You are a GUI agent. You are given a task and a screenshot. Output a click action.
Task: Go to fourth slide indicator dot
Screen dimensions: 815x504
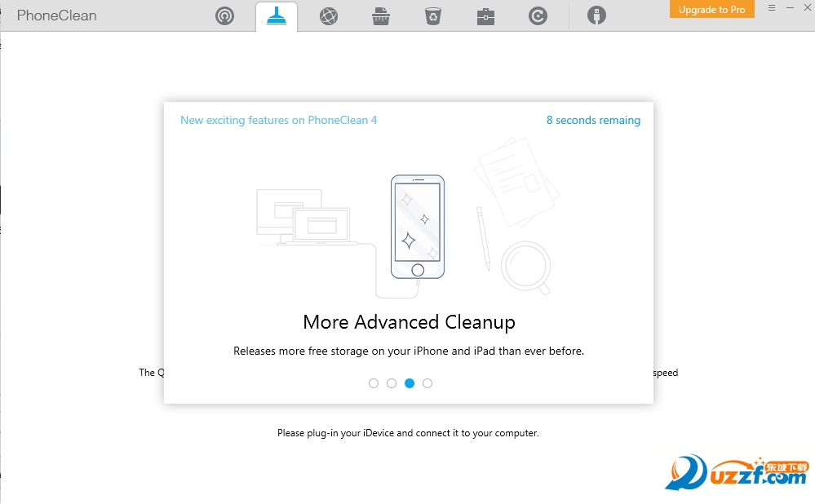(x=427, y=383)
